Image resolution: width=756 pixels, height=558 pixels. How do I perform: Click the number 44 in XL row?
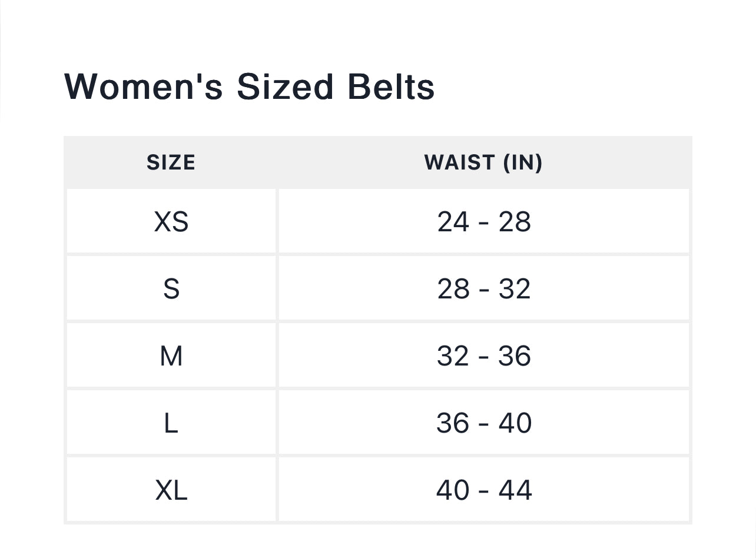pyautogui.click(x=515, y=490)
